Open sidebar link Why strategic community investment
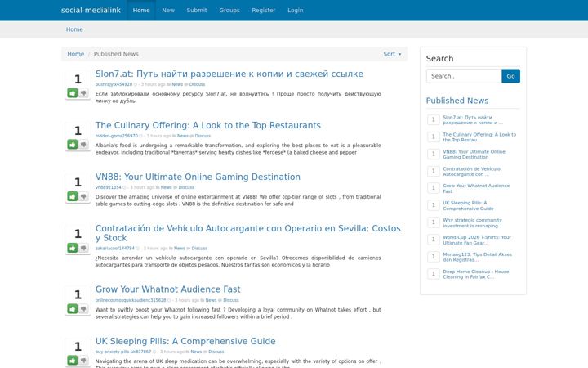 tap(472, 222)
